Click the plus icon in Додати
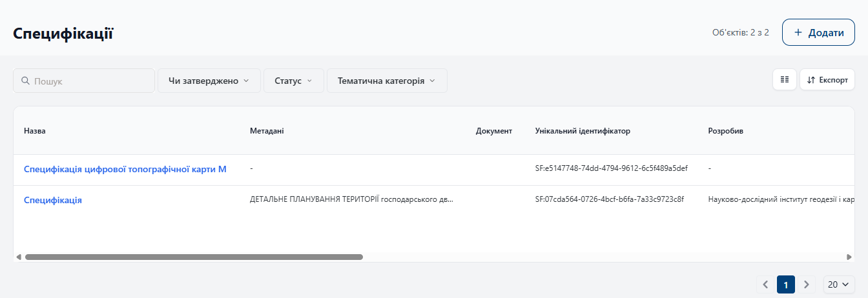This screenshot has height=298, width=868. [x=798, y=32]
